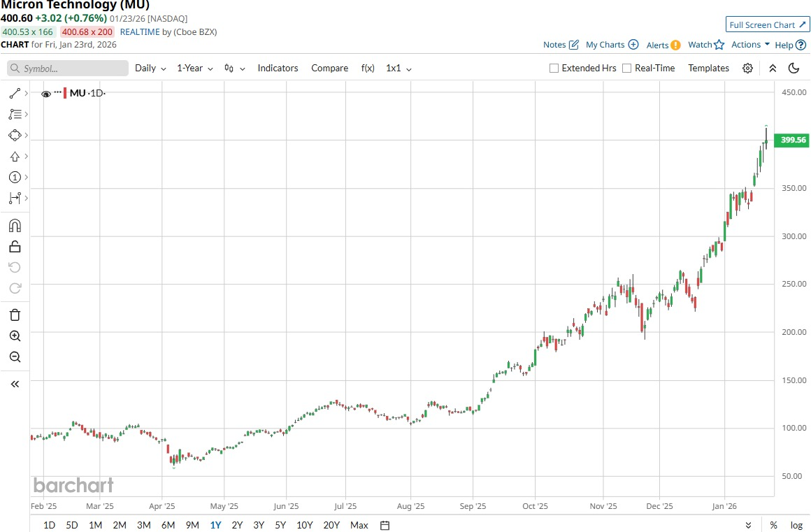Open the Fibonacci and text annotations tool
811x532 pixels.
[x=15, y=114]
